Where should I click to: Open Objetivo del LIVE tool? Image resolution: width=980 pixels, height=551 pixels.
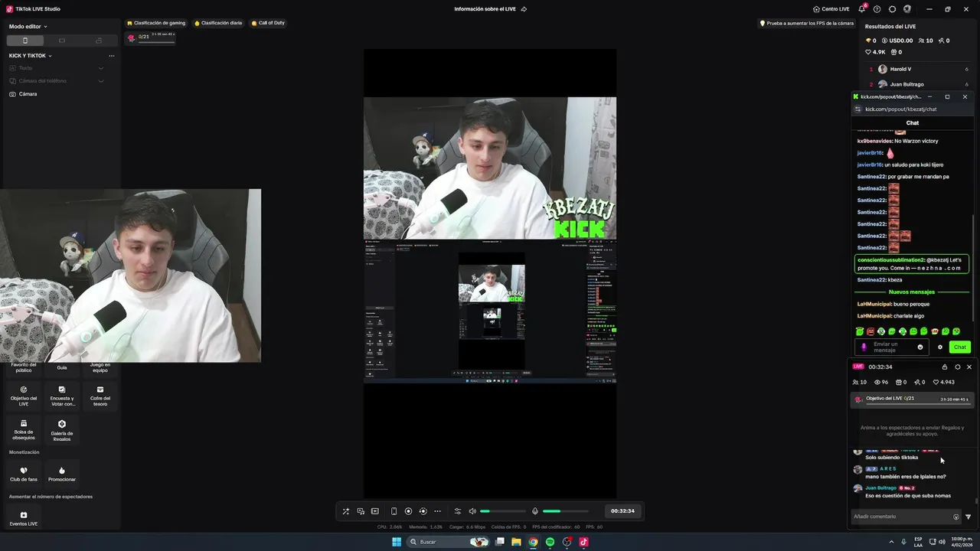24,395
